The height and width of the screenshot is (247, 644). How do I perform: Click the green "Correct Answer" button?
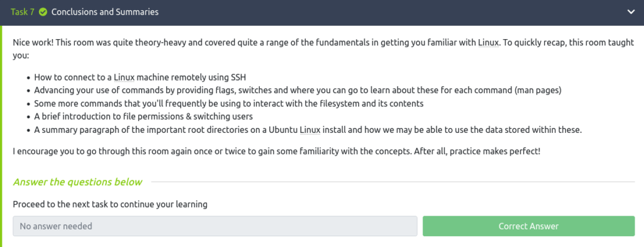coord(528,226)
